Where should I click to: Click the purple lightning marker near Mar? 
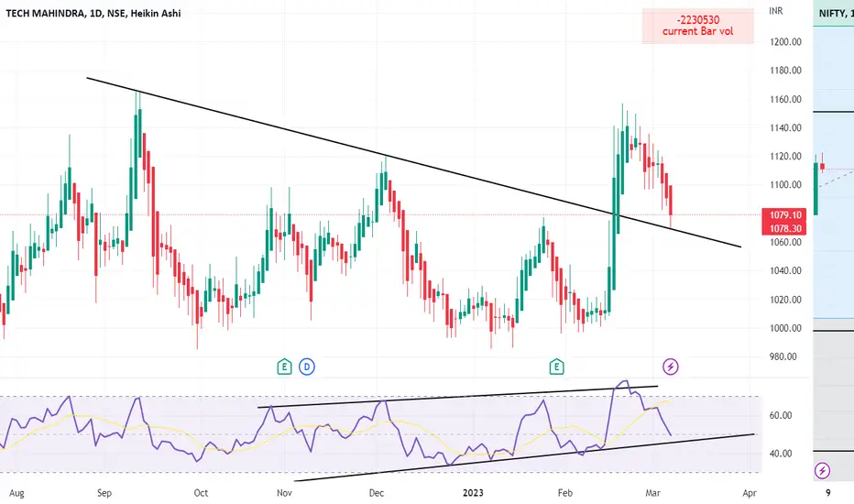[671, 367]
